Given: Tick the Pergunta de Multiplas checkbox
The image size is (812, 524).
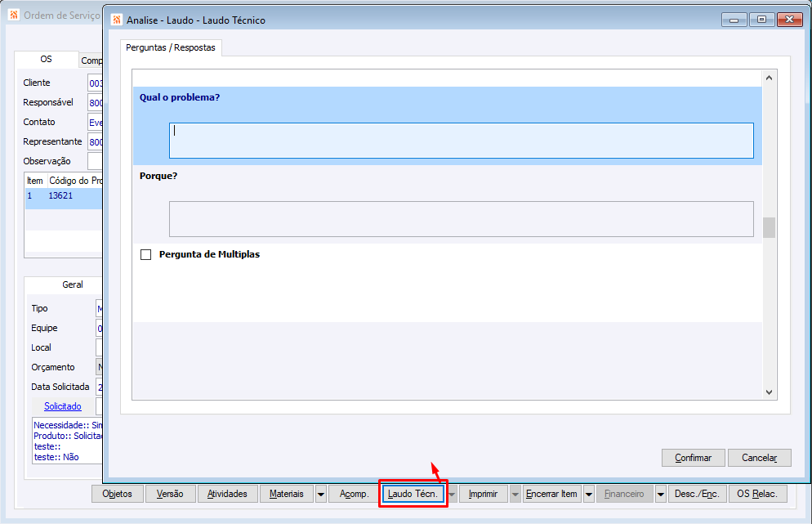Looking at the screenshot, I should (146, 254).
